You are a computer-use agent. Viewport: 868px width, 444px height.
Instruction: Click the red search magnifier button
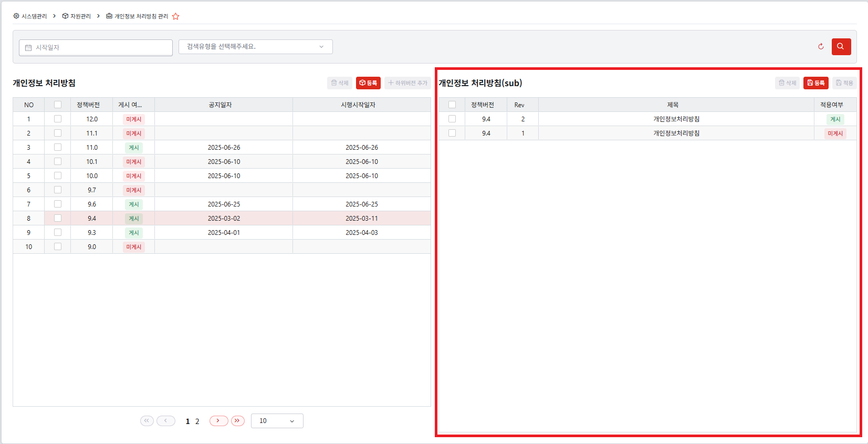point(841,46)
